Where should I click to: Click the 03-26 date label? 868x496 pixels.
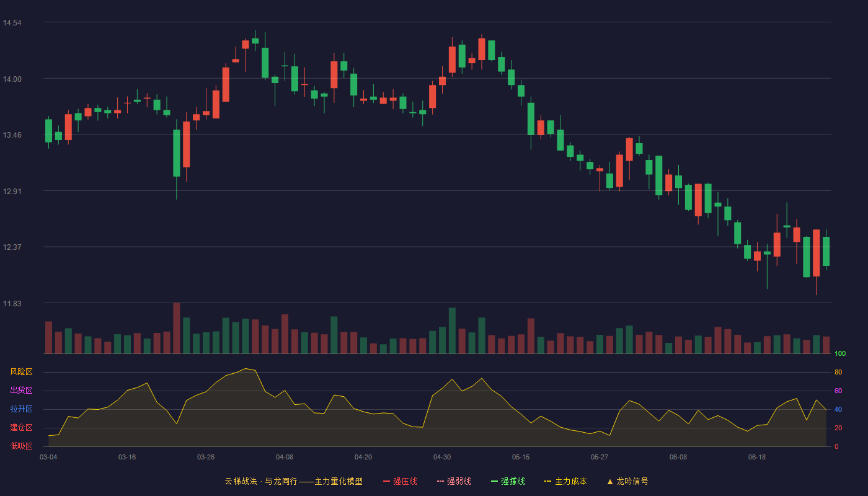point(206,457)
